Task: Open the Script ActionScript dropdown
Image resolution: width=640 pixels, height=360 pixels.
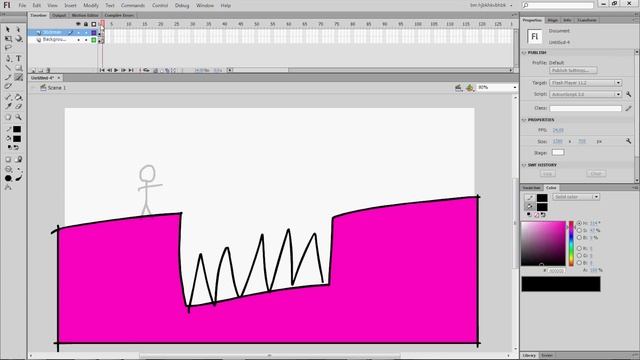Action: [585, 94]
